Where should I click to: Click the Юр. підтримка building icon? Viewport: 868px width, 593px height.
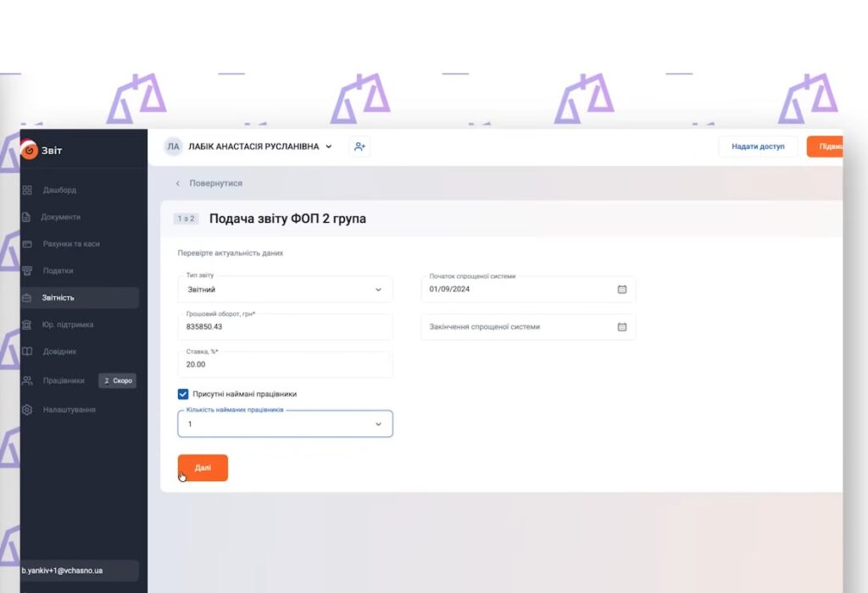point(27,324)
